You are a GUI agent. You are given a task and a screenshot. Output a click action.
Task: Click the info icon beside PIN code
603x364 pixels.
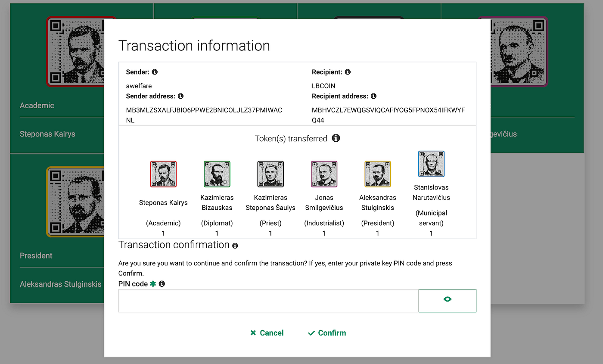pos(162,284)
